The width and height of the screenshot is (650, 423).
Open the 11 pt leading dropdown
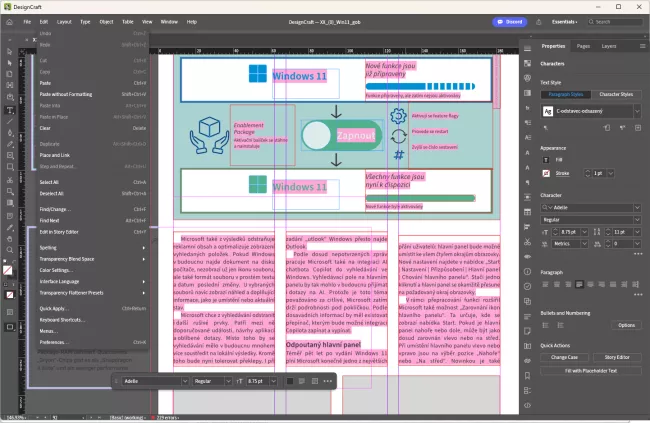pyautogui.click(x=637, y=232)
